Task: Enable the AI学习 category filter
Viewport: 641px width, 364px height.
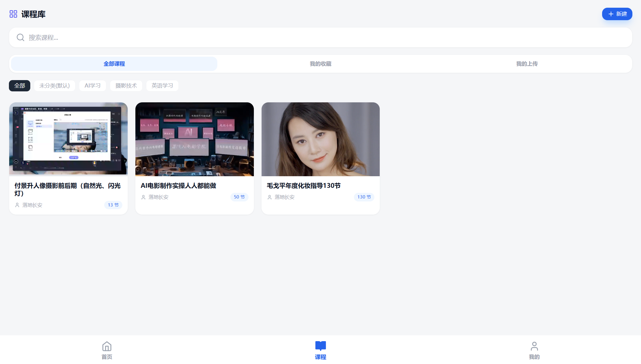Action: 92,85
